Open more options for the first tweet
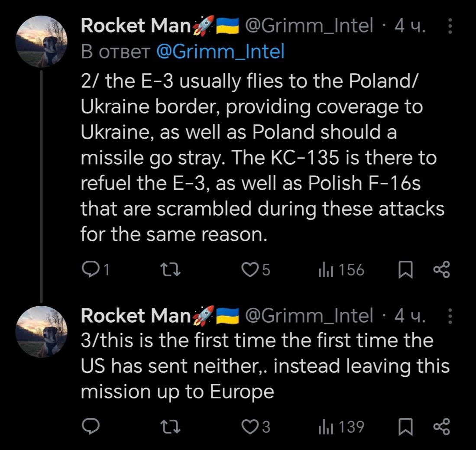The height and width of the screenshot is (450, 476). pos(450,28)
